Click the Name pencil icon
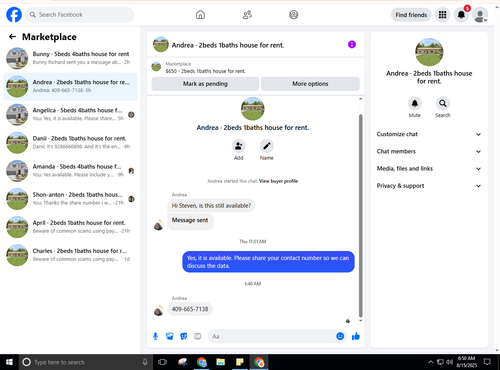The image size is (500, 370). [267, 146]
